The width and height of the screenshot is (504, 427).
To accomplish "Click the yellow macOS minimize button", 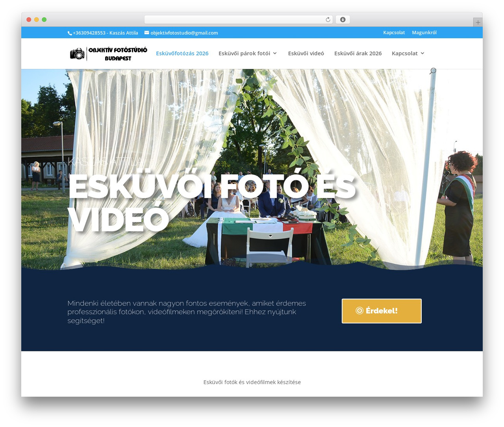I will tap(36, 20).
